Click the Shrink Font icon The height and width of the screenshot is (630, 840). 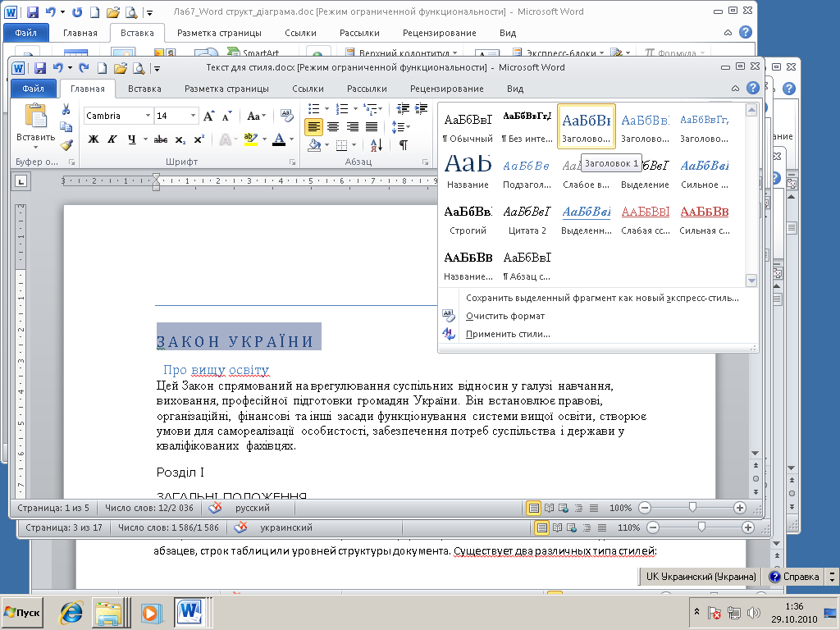[227, 116]
